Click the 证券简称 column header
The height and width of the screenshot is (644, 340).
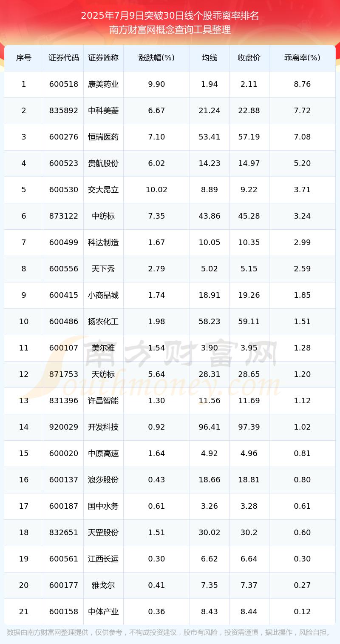(103, 58)
